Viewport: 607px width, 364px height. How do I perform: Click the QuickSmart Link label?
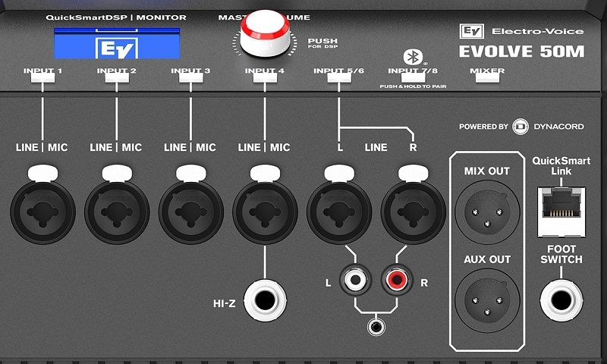[x=561, y=165]
